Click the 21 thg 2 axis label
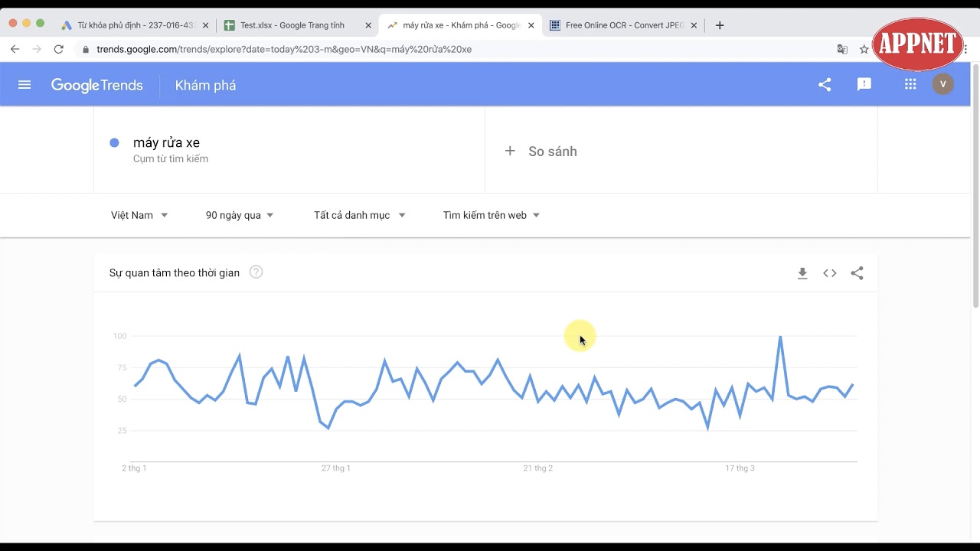 click(537, 468)
